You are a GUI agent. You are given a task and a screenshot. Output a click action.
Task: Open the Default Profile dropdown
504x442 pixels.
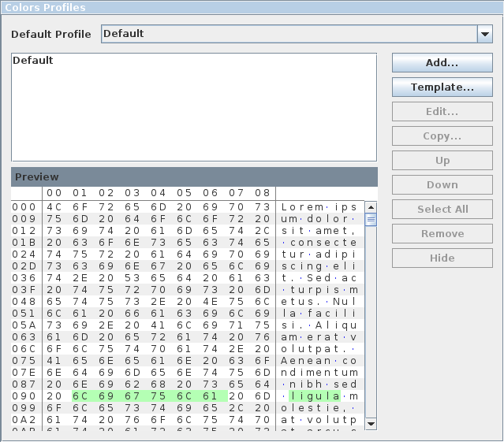pyautogui.click(x=484, y=34)
